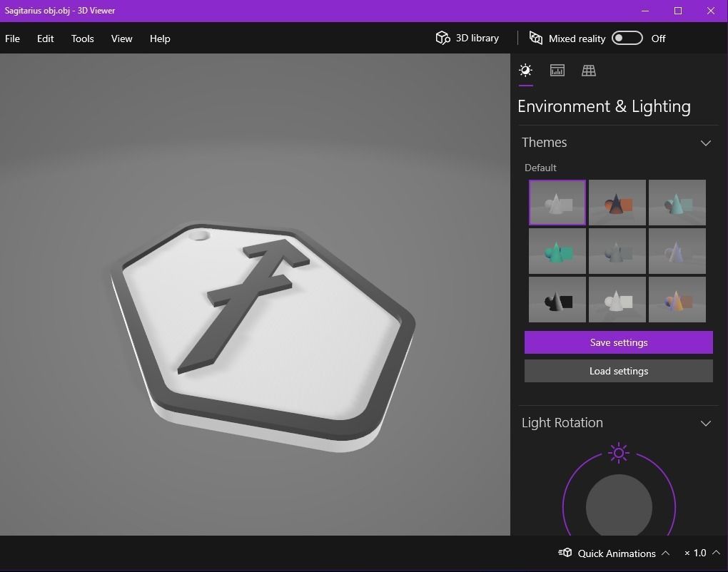Click the Quick Animations icon
The image size is (728, 572).
click(565, 553)
